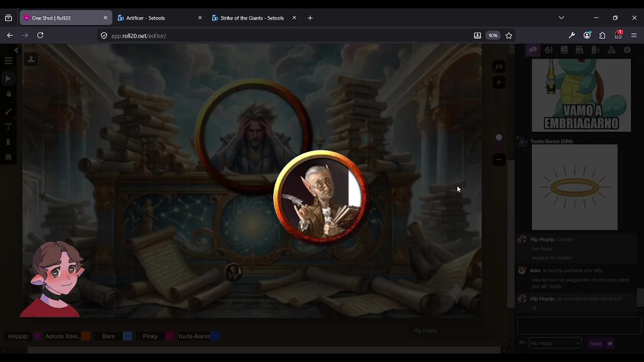Click the chat panel vertical scrollbar
Screen dimensions: 644x362
click(x=640, y=297)
